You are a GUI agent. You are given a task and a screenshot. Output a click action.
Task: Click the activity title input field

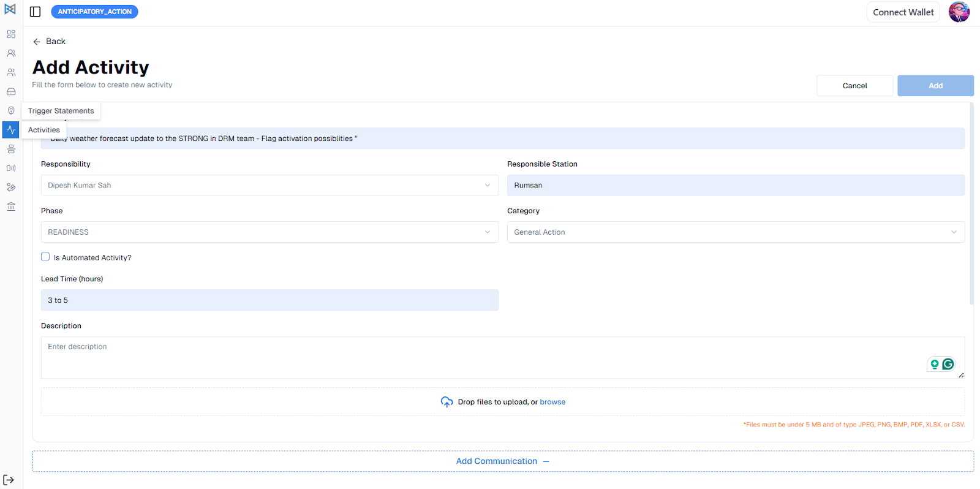click(503, 138)
